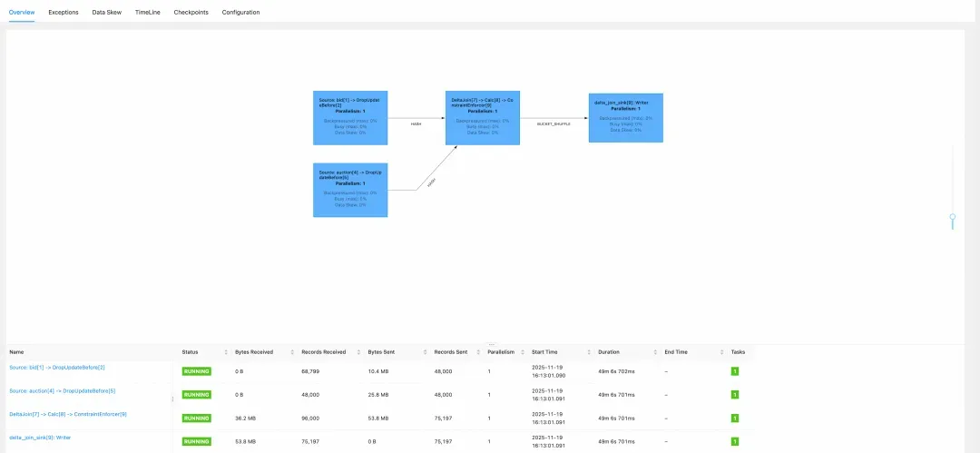Sort table by Bytes Received column

pos(292,352)
